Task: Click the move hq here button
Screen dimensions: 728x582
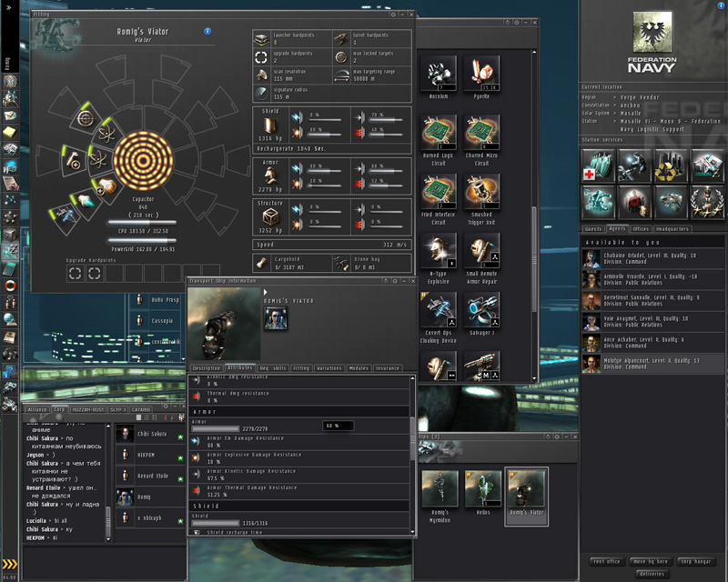Action: coord(651,562)
